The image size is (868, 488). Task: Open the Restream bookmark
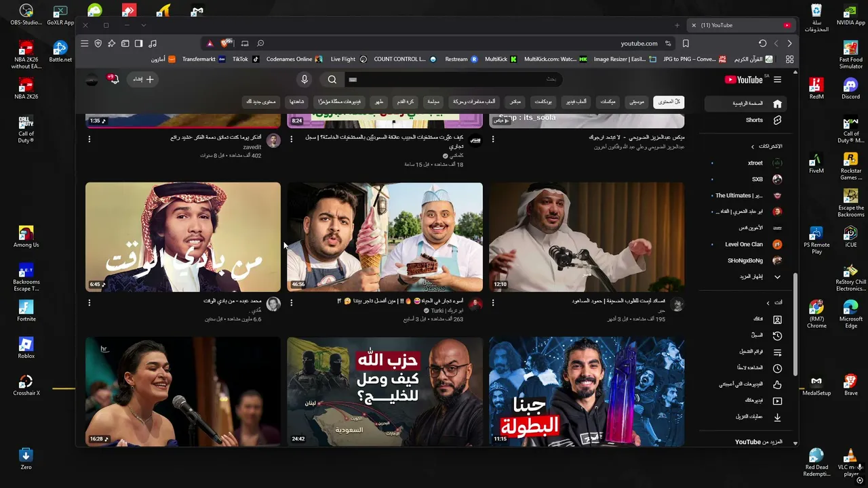click(461, 59)
